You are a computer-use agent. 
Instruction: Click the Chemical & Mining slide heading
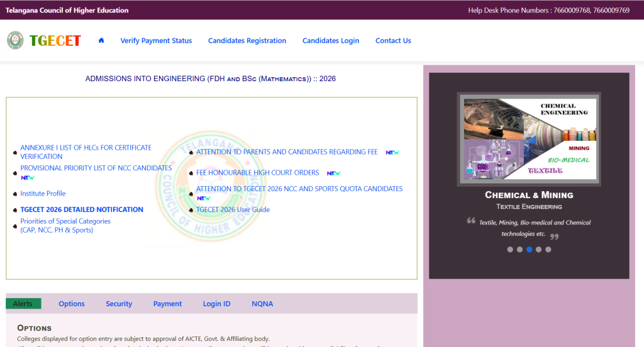click(x=529, y=195)
